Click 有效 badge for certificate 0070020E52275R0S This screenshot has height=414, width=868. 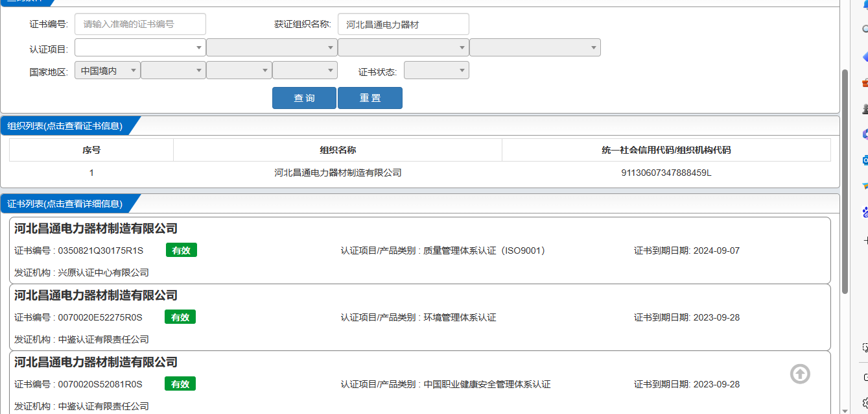pyautogui.click(x=180, y=317)
